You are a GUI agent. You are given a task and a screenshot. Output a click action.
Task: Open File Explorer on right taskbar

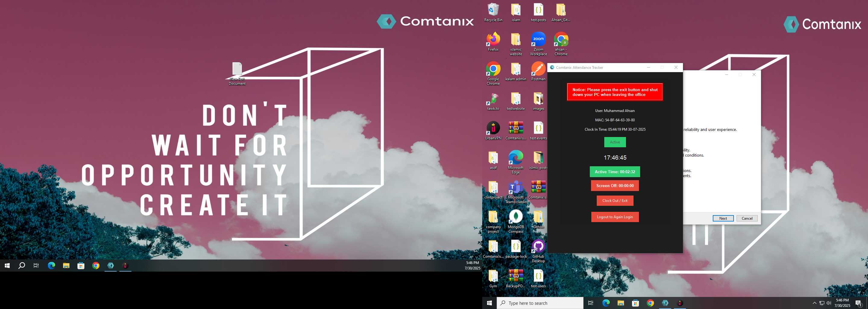click(620, 303)
